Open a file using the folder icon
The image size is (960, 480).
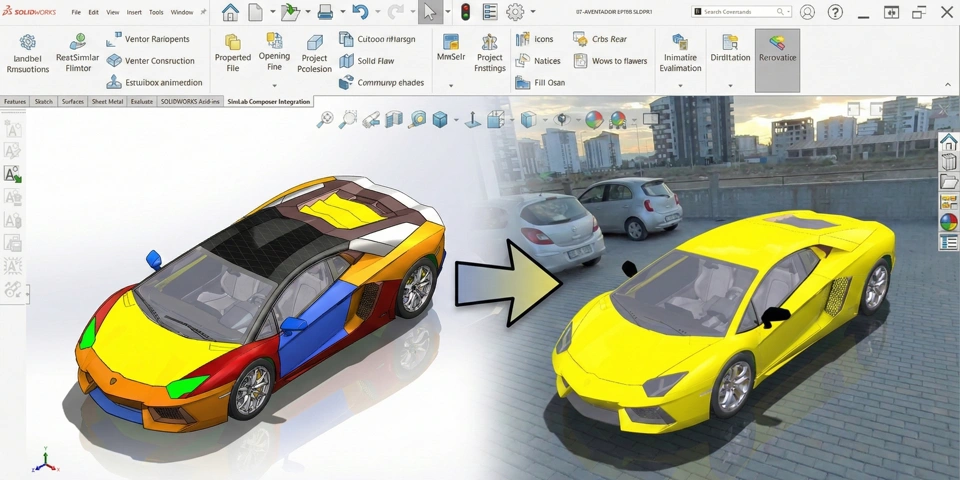290,12
